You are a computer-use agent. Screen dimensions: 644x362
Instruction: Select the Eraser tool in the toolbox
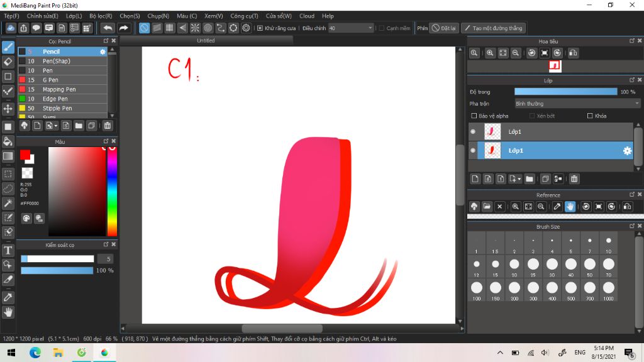pos(8,61)
